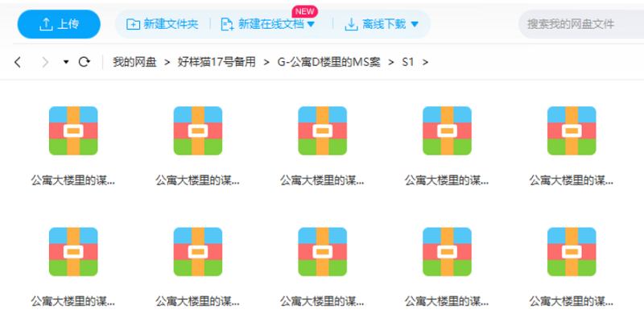
Task: Go back using the left arrow
Action: tap(19, 62)
